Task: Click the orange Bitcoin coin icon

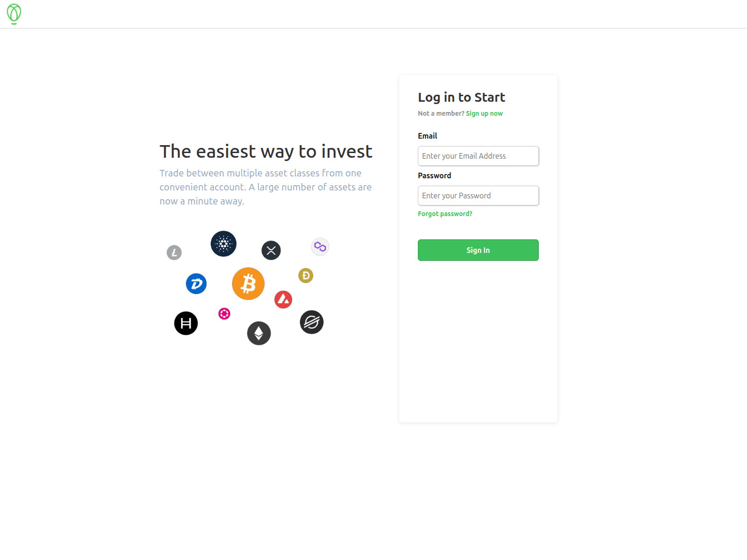Action: [x=248, y=284]
